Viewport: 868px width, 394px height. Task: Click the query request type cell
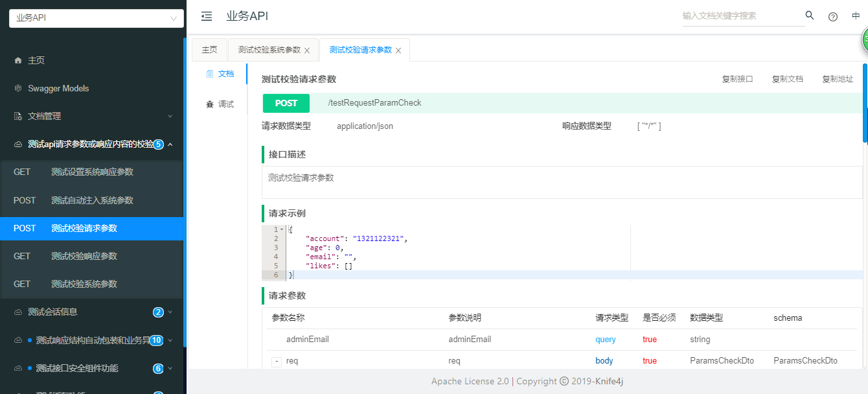606,340
